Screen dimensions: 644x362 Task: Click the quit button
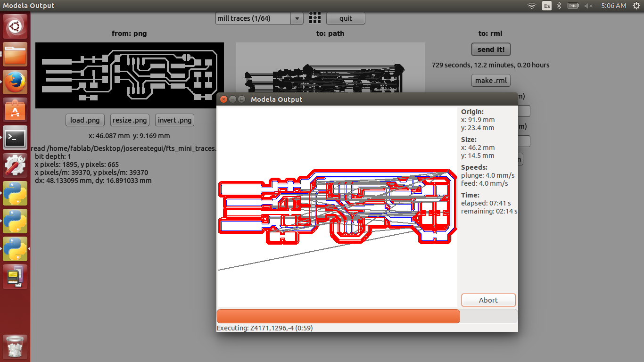(346, 18)
